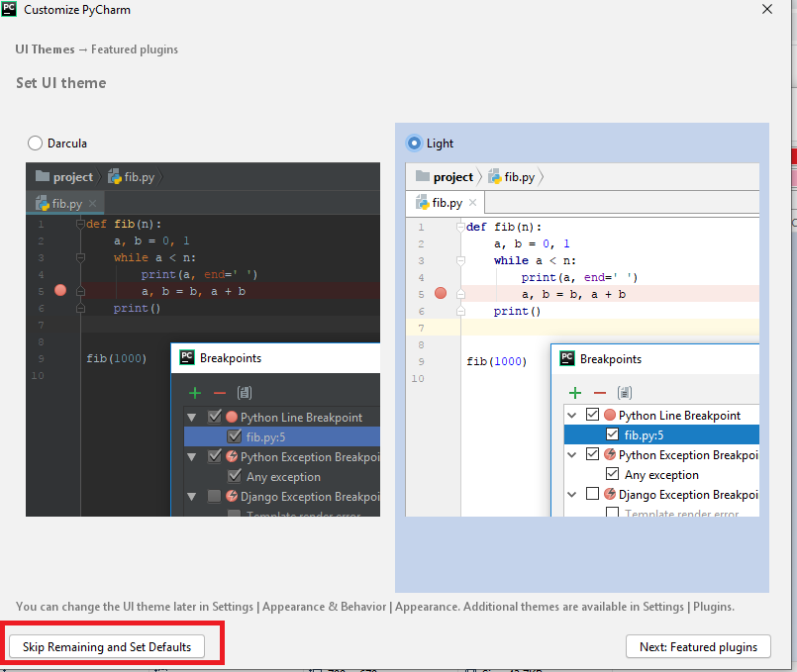This screenshot has height=672, width=797.
Task: Select the Light theme radio button
Action: [x=414, y=144]
